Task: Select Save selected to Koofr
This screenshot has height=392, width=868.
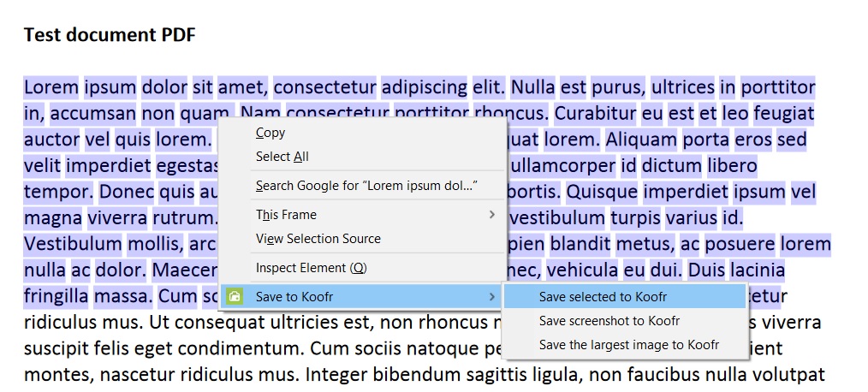Action: [603, 297]
